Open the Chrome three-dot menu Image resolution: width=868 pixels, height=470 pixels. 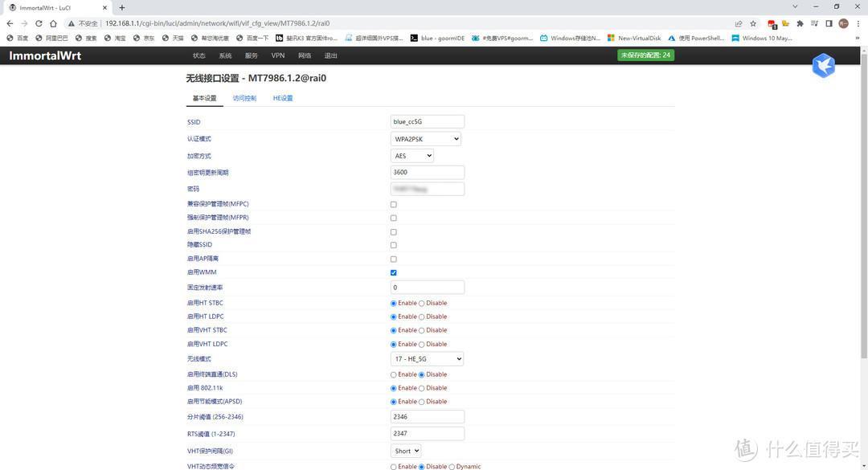point(858,23)
